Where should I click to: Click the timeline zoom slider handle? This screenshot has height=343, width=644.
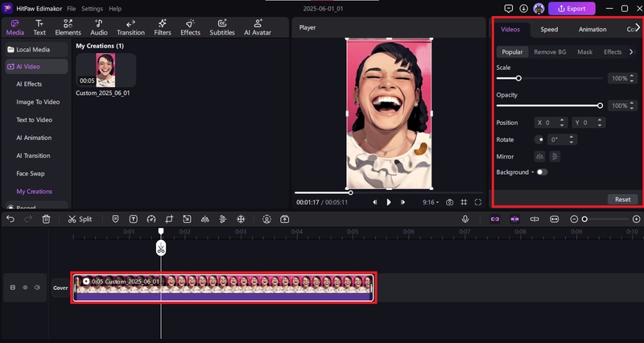pos(584,219)
